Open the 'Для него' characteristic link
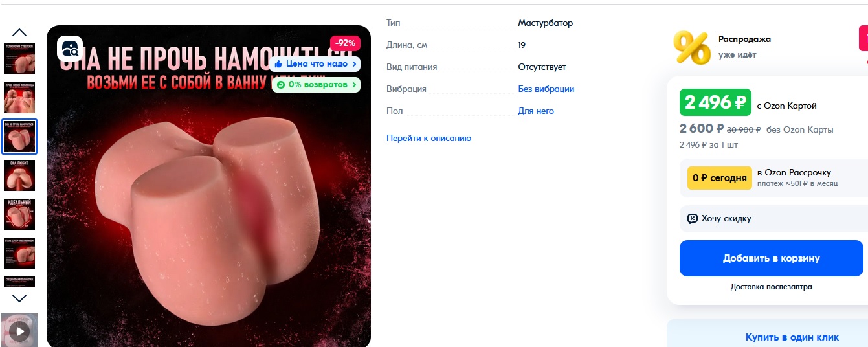Viewport: 868px width, 347px height. click(x=536, y=111)
